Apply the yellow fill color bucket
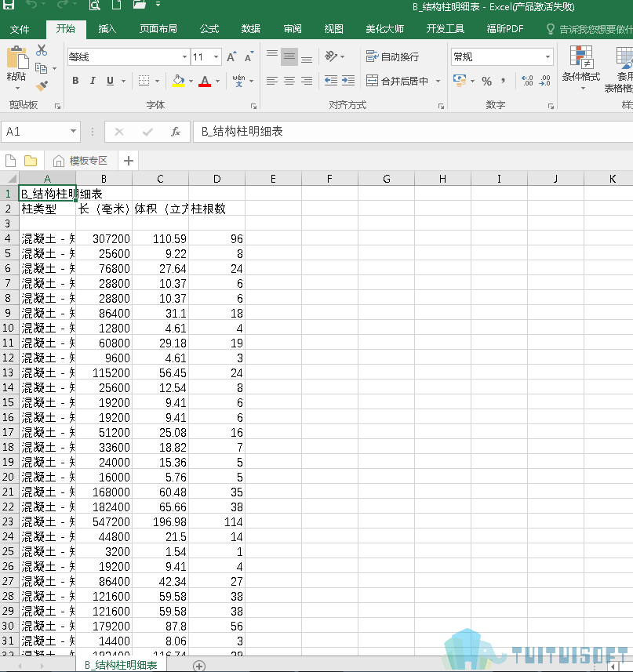633x672 pixels. [x=178, y=81]
